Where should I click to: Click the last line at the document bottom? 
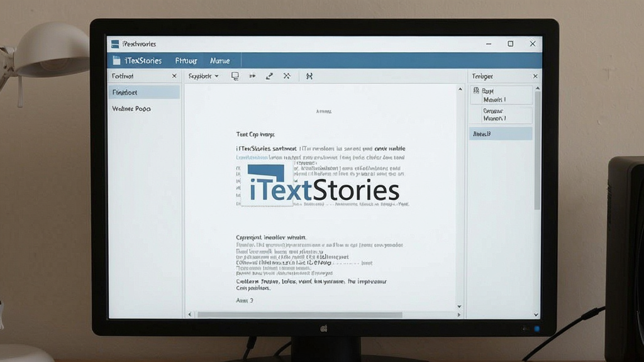(x=245, y=300)
